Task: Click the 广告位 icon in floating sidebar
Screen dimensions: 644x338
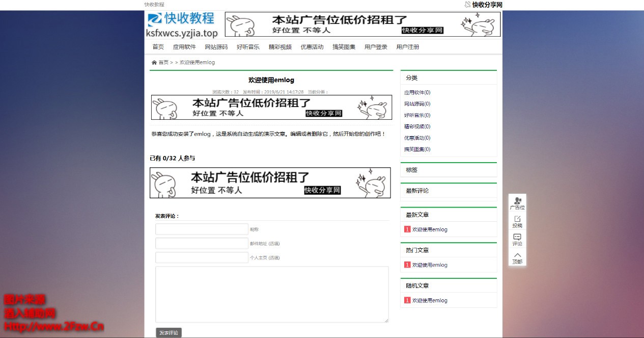Action: tap(517, 201)
